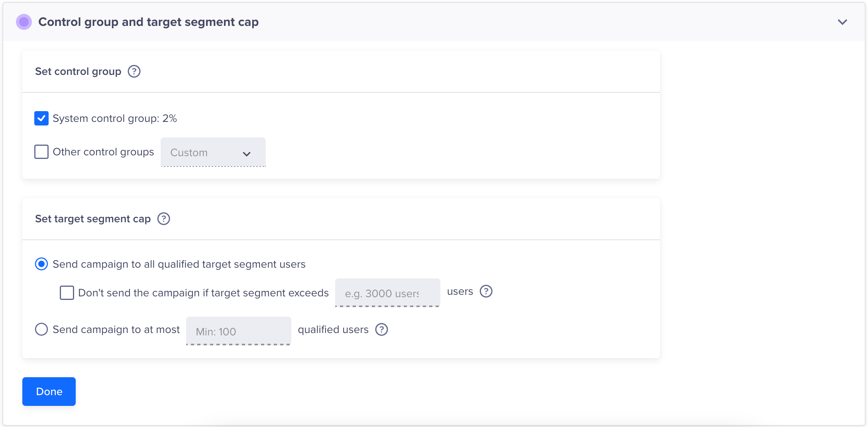
Task: Click the 'System control group: 2%' label text
Action: [115, 118]
